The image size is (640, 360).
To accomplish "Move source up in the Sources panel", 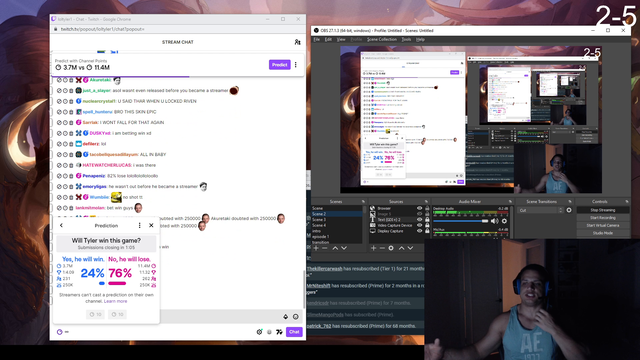I will [x=402, y=248].
